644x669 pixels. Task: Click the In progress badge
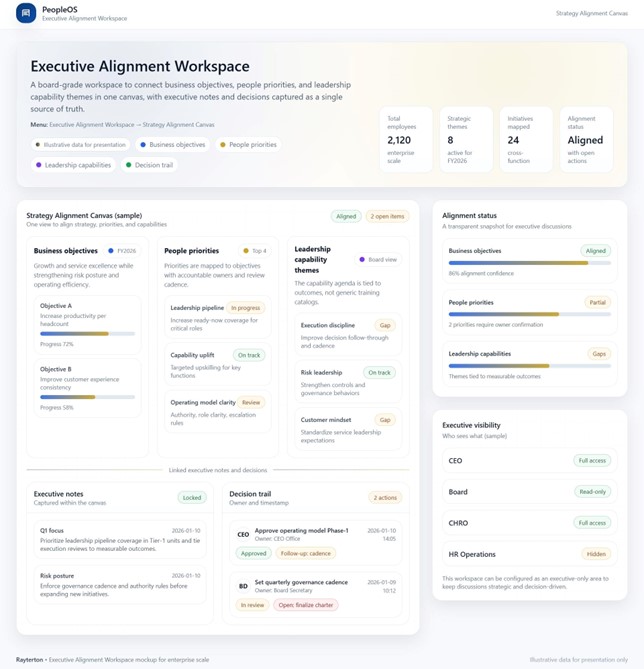(x=245, y=308)
